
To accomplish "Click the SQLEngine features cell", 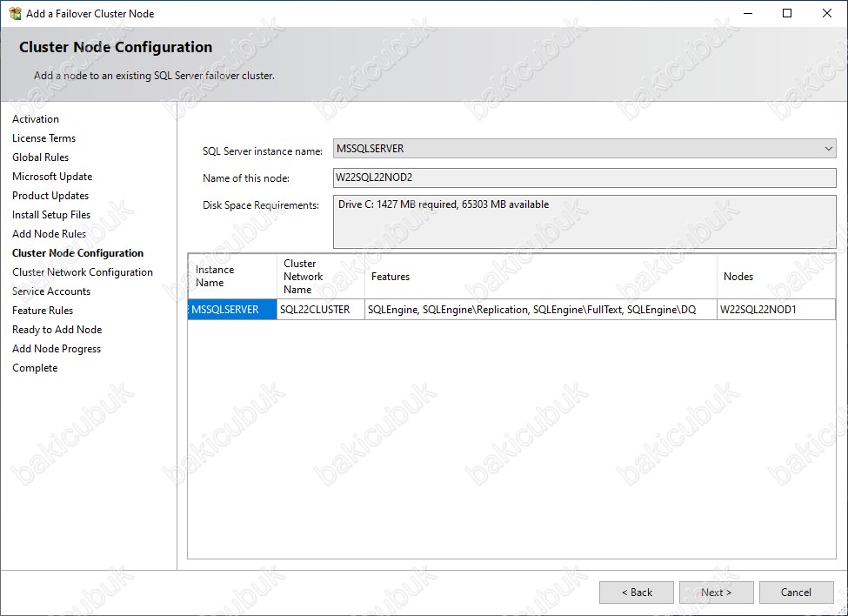I will (541, 310).
